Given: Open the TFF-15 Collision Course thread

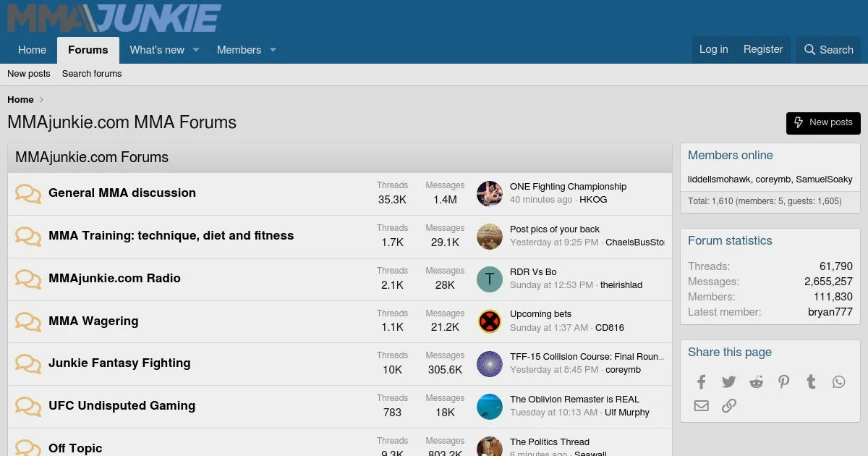Looking at the screenshot, I should point(587,357).
